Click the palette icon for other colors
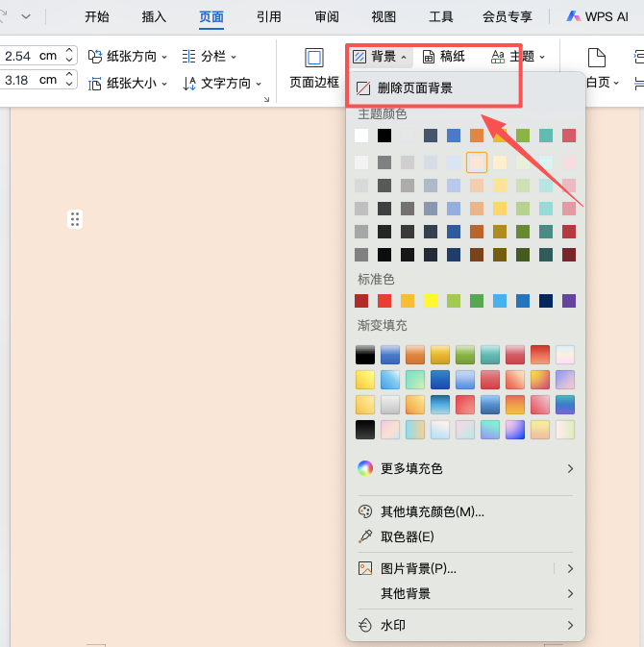Screen dimensions: 644x647 (365, 511)
